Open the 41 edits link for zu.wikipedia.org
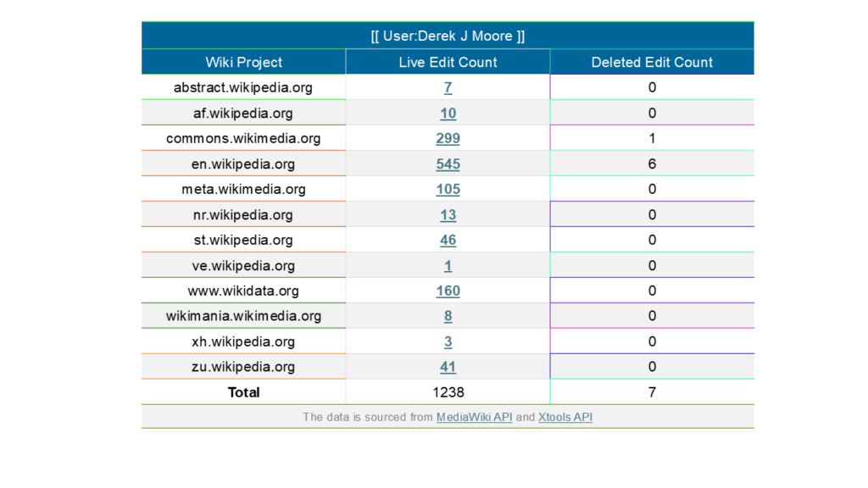This screenshot has width=868, height=488. click(x=448, y=366)
